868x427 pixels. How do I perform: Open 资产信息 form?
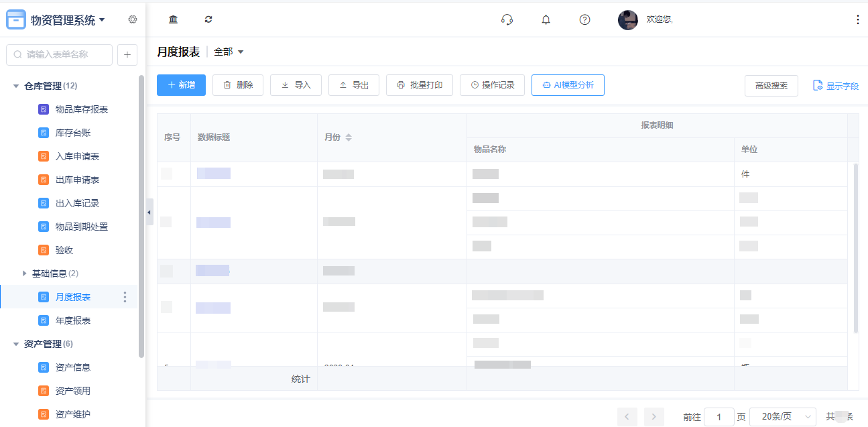pos(73,367)
